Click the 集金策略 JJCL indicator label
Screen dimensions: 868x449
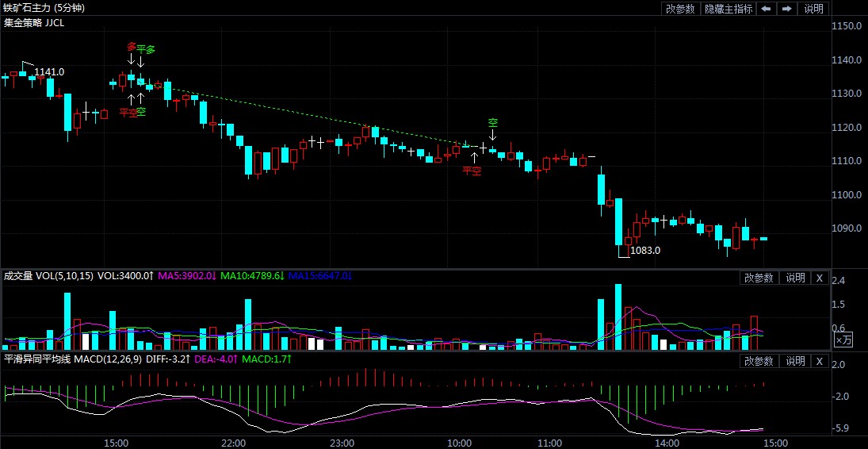point(34,23)
